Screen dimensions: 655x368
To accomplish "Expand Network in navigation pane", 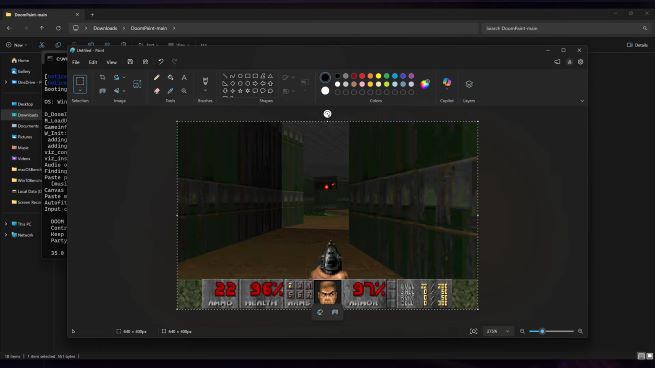I will 6,235.
